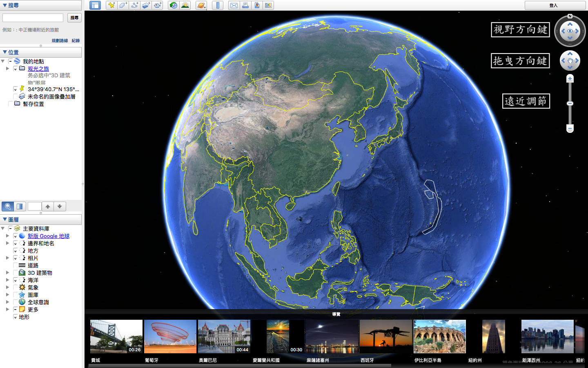Viewport: 588px width, 368px height.
Task: Select the 全球意識 layer item
Action: pyautogui.click(x=38, y=302)
